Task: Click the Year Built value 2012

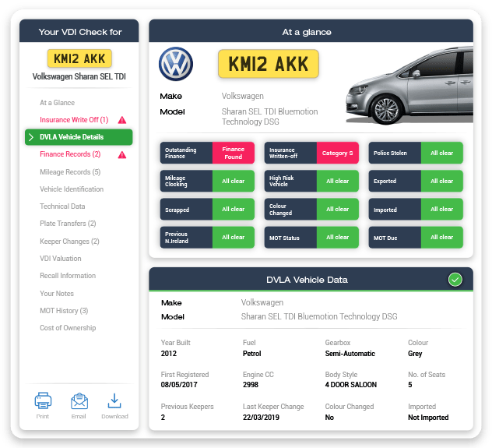Action: tap(169, 354)
